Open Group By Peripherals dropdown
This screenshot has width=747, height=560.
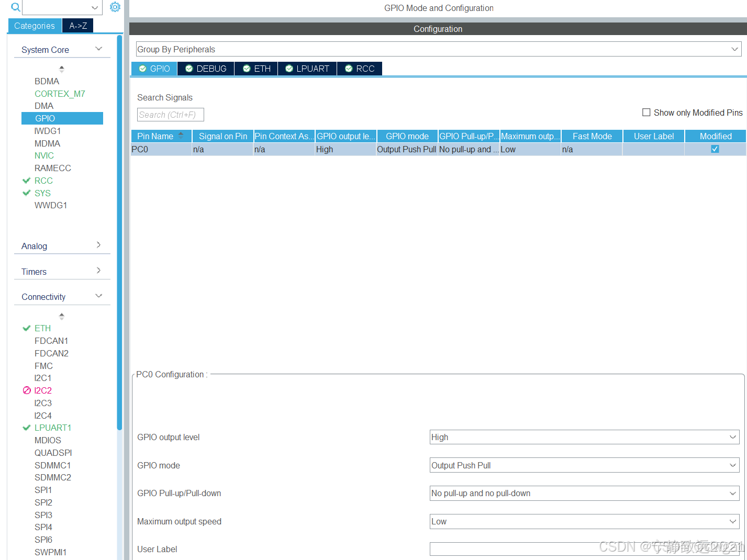tap(734, 49)
